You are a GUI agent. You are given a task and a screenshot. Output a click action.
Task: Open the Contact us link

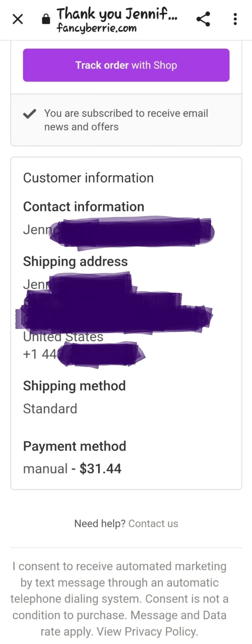[x=153, y=524]
